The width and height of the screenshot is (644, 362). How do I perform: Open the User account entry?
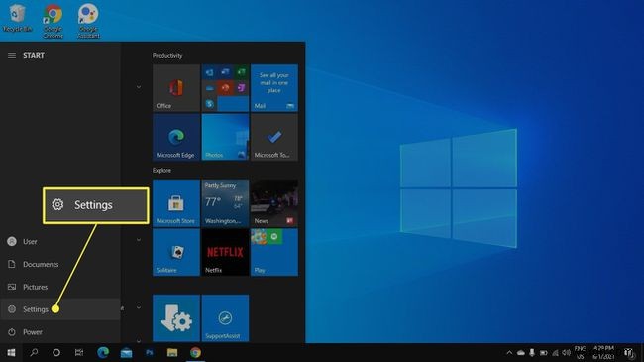point(60,241)
